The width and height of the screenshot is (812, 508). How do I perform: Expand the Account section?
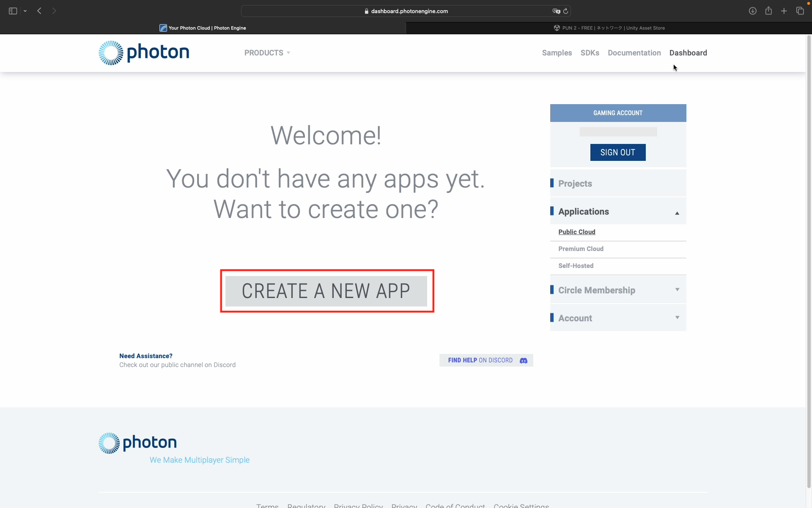click(618, 318)
